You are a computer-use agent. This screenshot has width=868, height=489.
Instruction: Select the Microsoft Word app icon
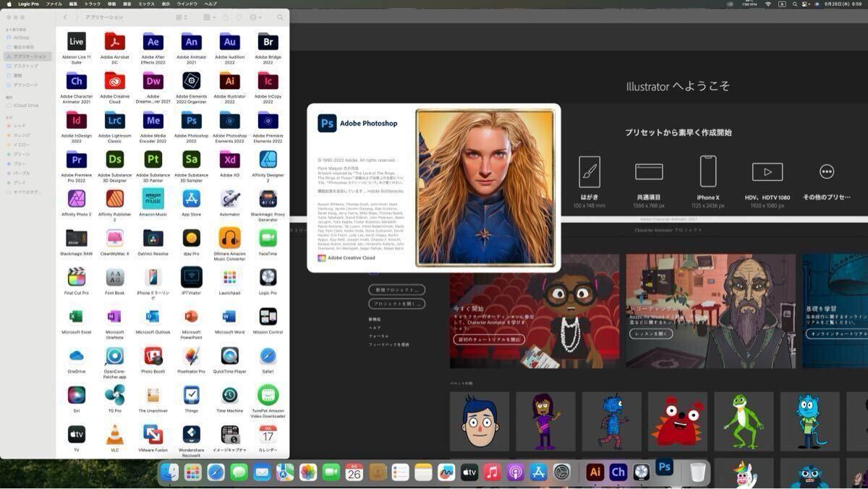coord(230,316)
